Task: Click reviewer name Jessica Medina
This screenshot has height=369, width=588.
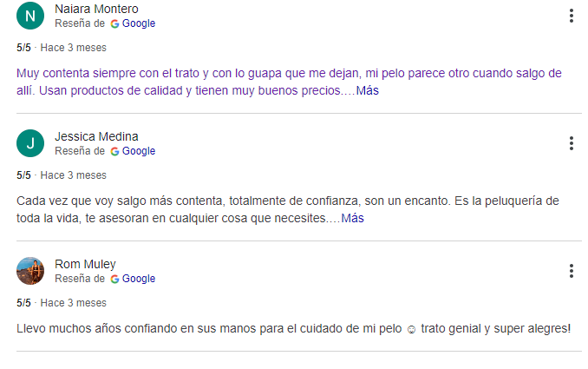Action: click(x=96, y=137)
